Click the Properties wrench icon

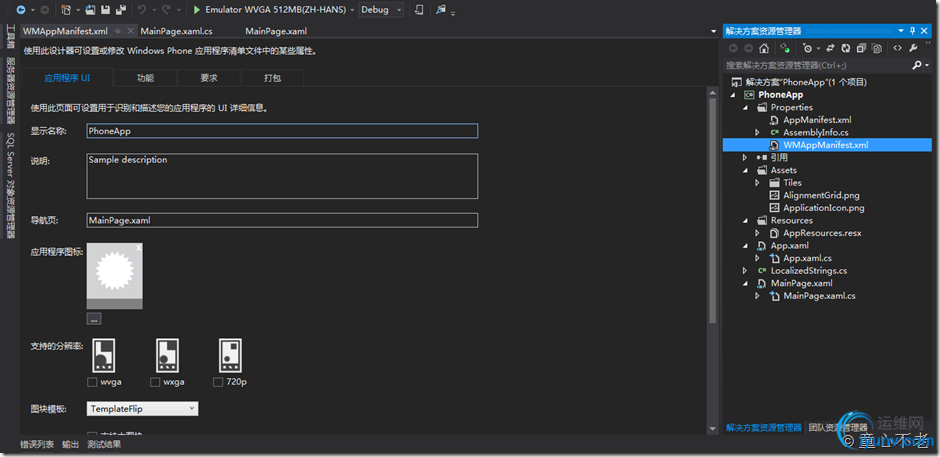[913, 49]
